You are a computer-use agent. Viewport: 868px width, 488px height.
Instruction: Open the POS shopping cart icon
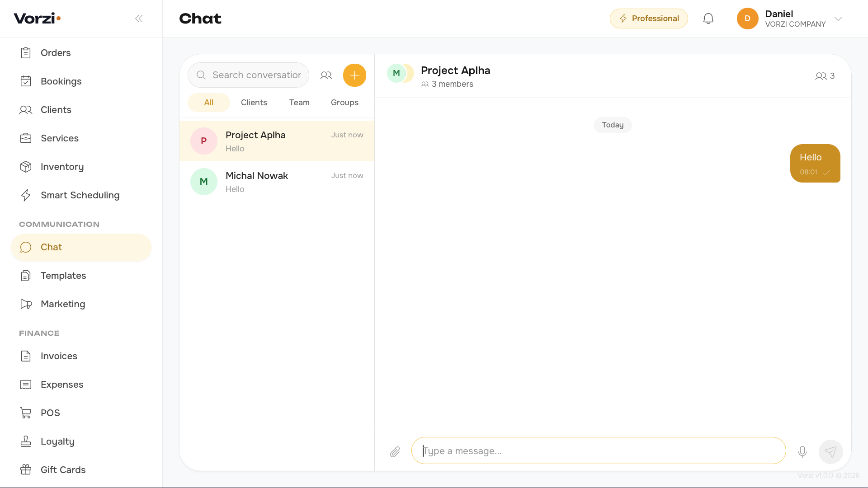[x=26, y=413]
